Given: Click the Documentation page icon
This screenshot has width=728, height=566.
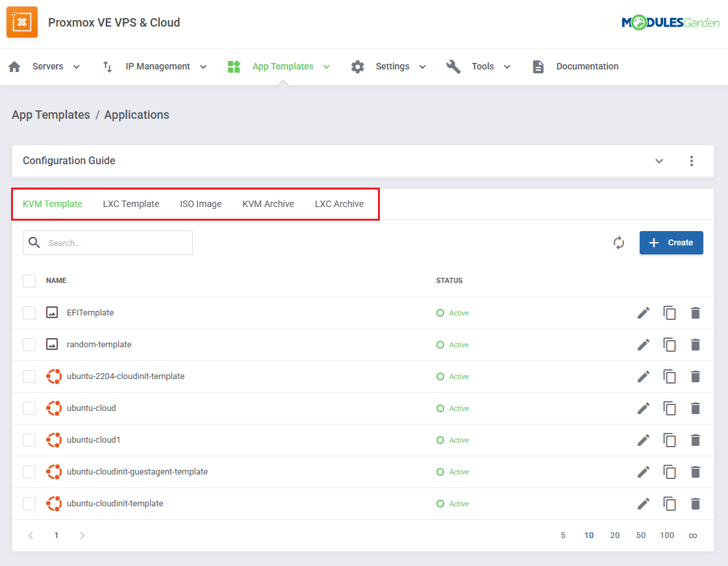Looking at the screenshot, I should [x=538, y=67].
